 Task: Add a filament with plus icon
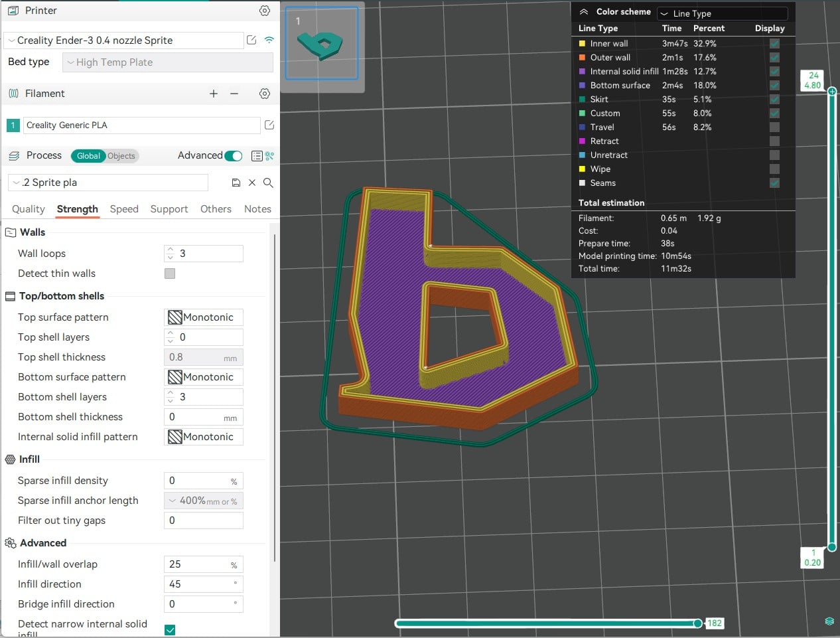pos(214,94)
